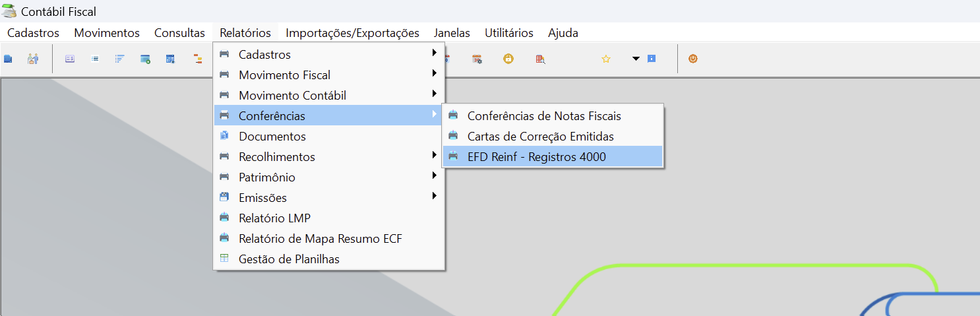The width and height of the screenshot is (980, 316).
Task: Open Relatório de Mapa Resumo ECF
Action: click(328, 238)
